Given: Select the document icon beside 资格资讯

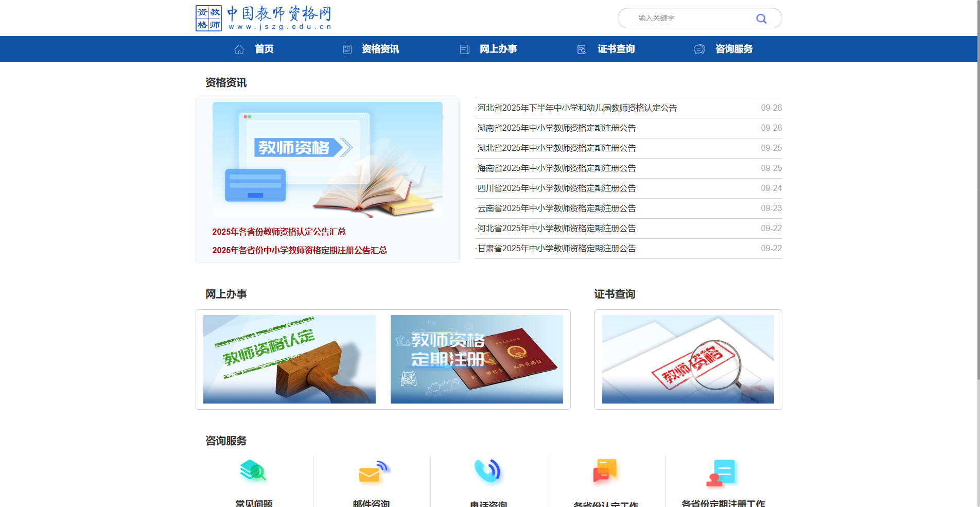Looking at the screenshot, I should [347, 49].
